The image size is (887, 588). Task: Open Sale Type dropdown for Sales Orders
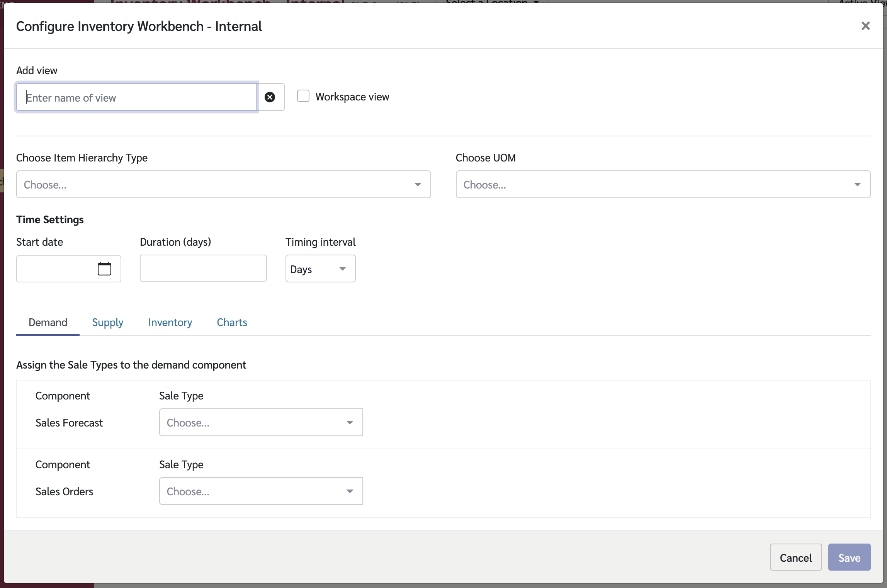[x=261, y=491]
